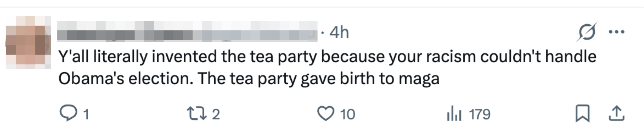Open the three-dot More options menu
This screenshot has height=132, width=644.
point(617,32)
